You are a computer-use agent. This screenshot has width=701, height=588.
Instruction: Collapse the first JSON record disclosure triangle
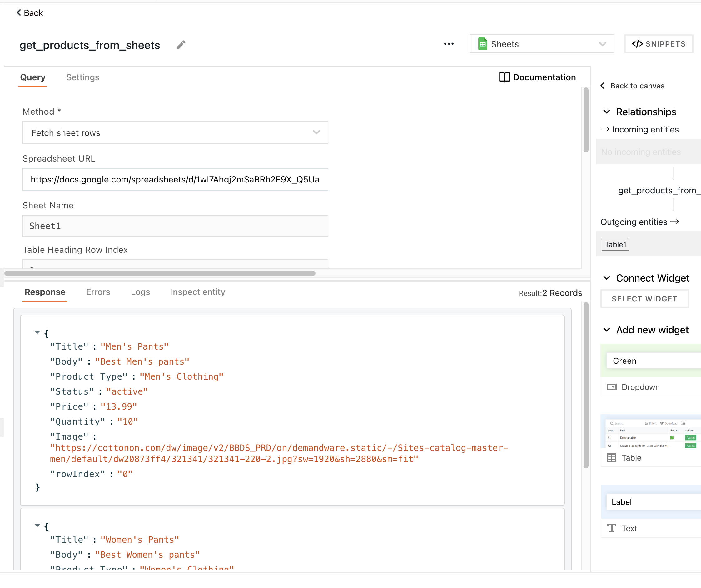37,332
